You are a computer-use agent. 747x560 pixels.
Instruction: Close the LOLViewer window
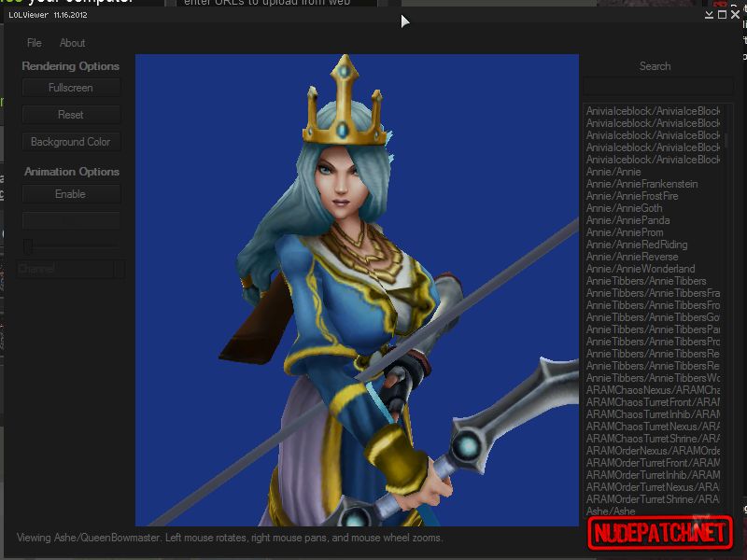click(x=735, y=15)
